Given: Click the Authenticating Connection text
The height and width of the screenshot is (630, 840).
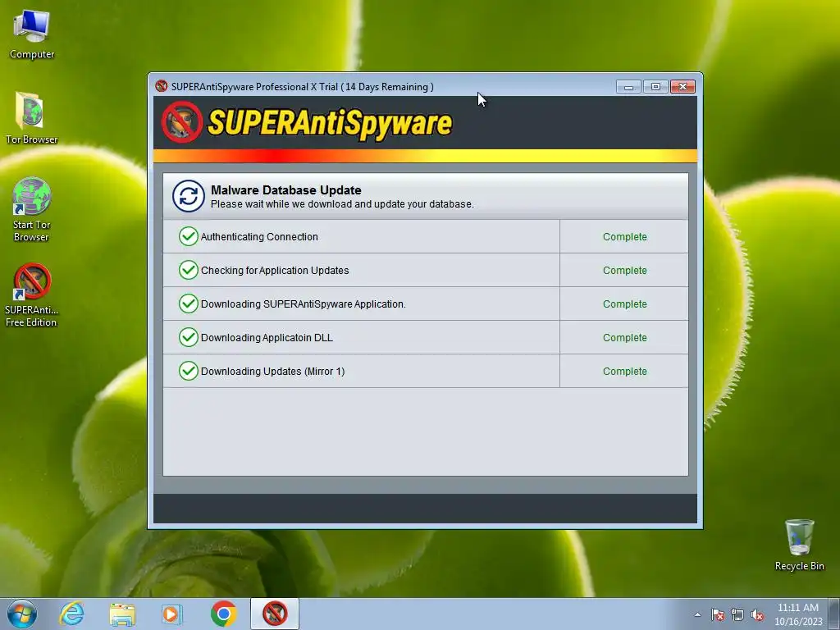Looking at the screenshot, I should click(x=259, y=237).
